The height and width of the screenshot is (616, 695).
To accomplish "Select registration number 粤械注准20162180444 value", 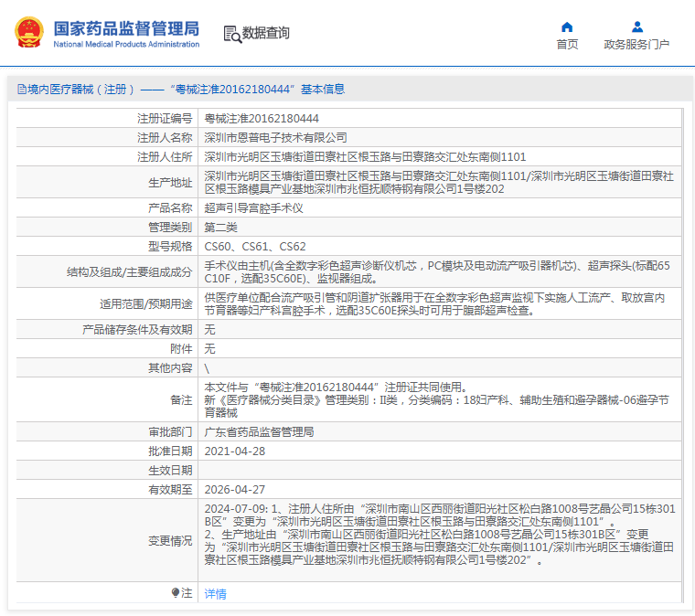I will coord(262,119).
